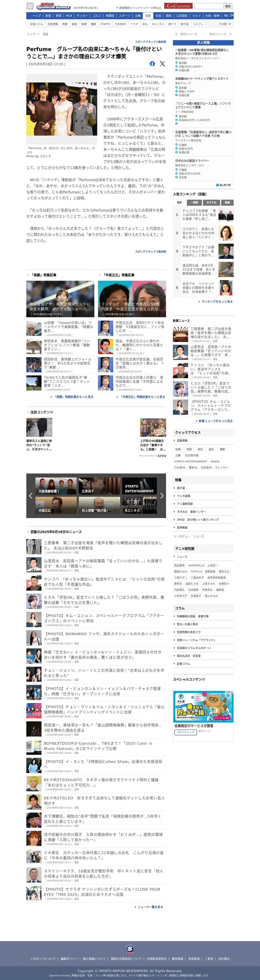Click the 今すぐチェック button
This screenshot has width=260, height=980.
[185, 732]
